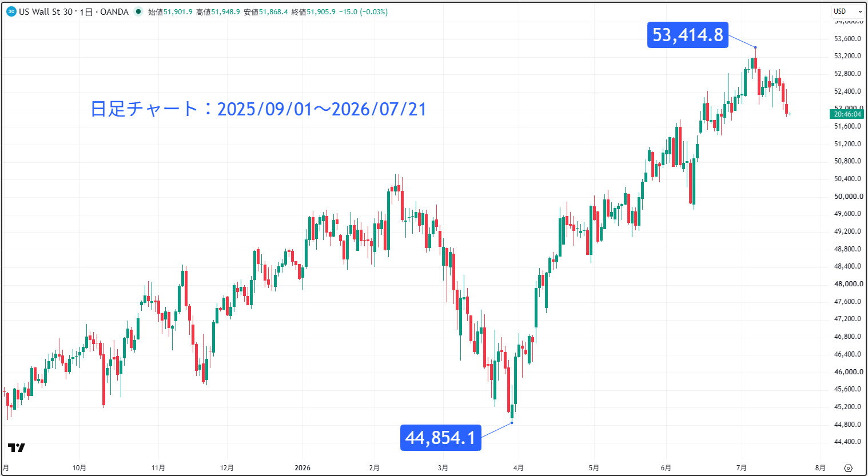Click the -15.0 (-0.03%) change readout

363,12
